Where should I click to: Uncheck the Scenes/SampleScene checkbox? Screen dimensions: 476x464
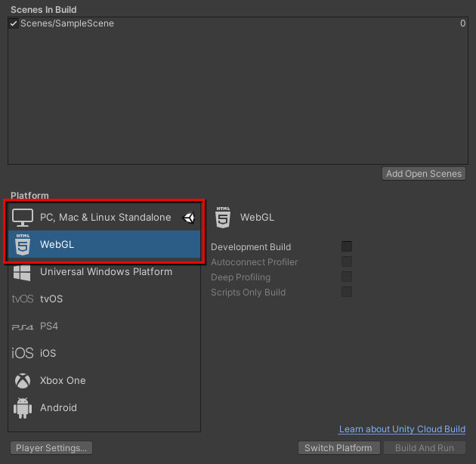14,23
